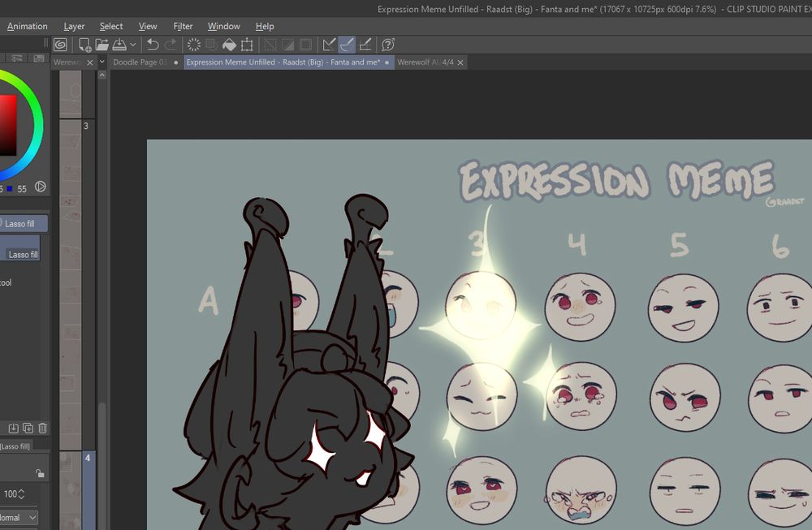This screenshot has height=530, width=812.
Task: Switch to the Werewolf AU 4/4 tab
Action: coord(426,62)
